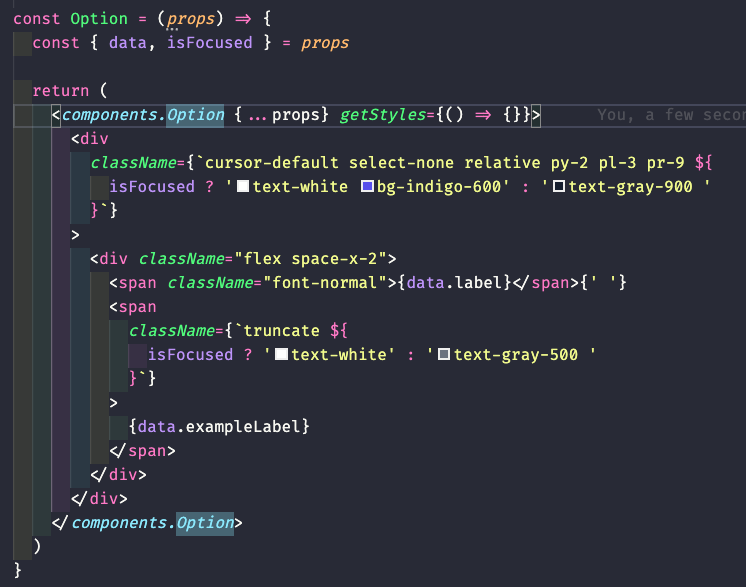The image size is (746, 587).
Task: Click the 'props' parameter in the arrow function
Action: pyautogui.click(x=191, y=19)
